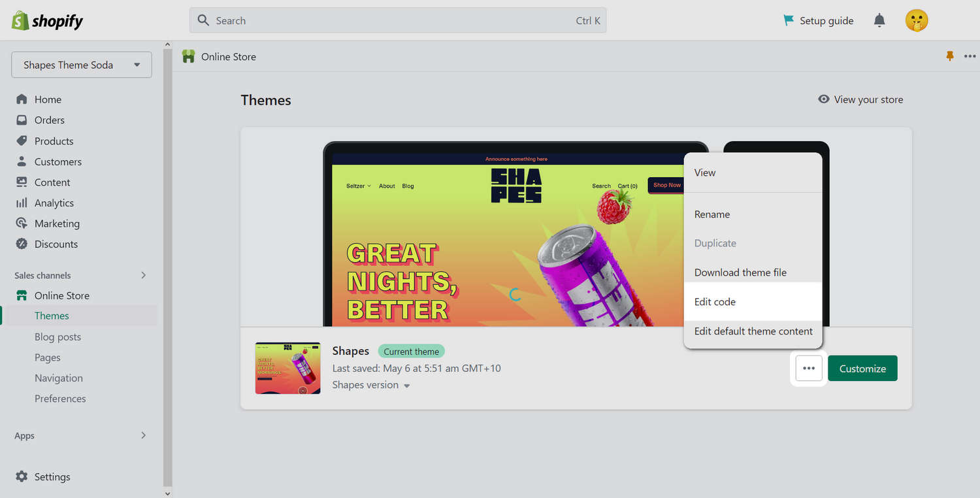Open the notifications bell

point(879,20)
